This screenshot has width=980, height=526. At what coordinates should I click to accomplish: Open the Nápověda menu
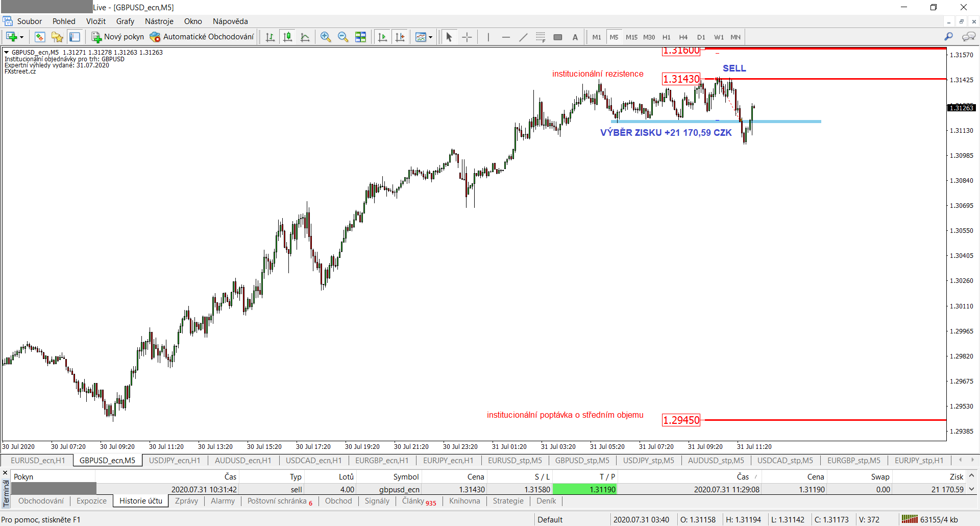[230, 21]
